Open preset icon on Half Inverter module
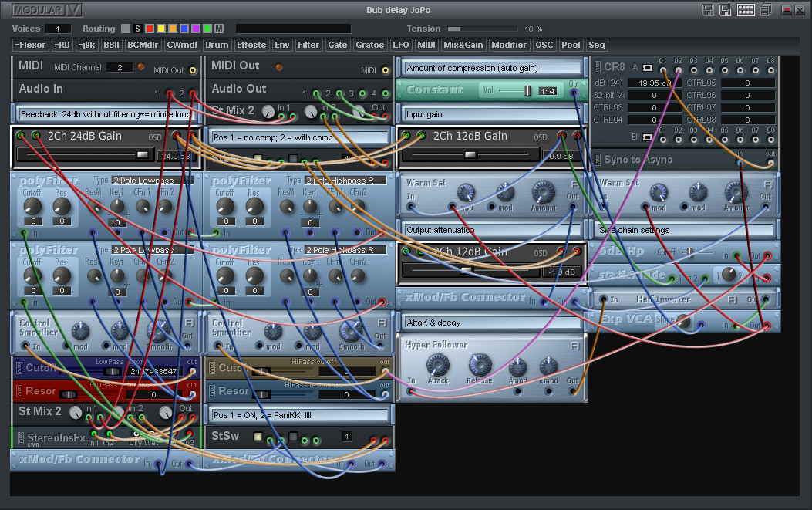 (x=733, y=299)
